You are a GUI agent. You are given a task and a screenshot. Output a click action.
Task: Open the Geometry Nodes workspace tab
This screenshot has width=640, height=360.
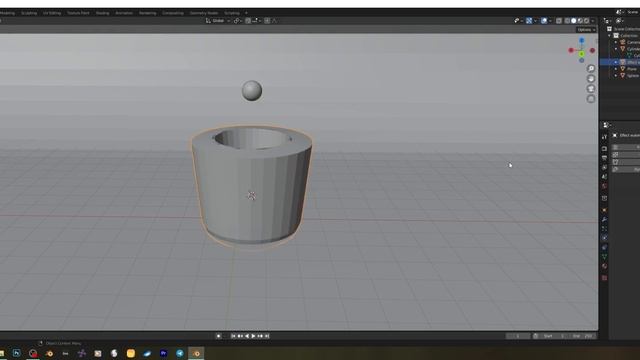[x=204, y=13]
